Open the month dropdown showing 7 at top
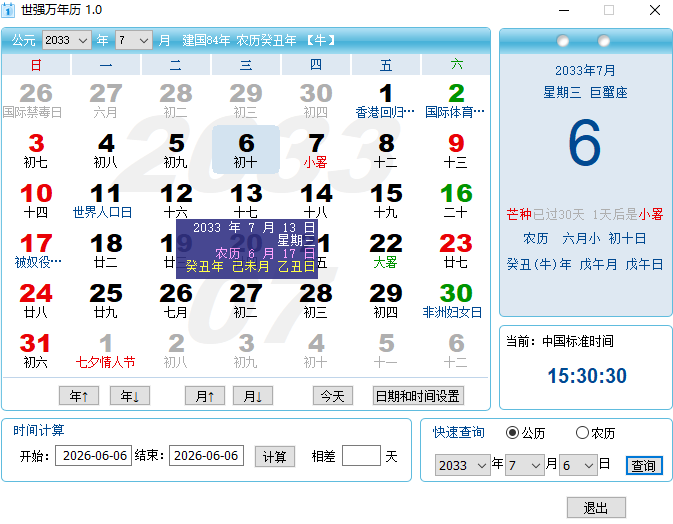 [x=134, y=40]
